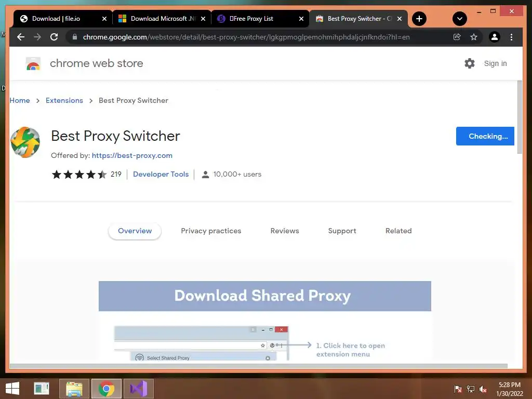Share this page using the share icon
The image size is (532, 399).
coord(457,37)
